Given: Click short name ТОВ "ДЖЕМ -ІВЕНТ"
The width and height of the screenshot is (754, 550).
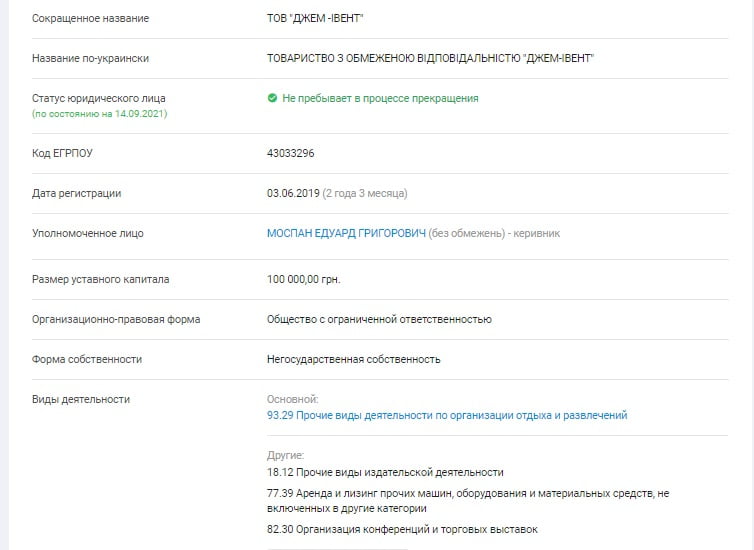Looking at the screenshot, I should [315, 18].
